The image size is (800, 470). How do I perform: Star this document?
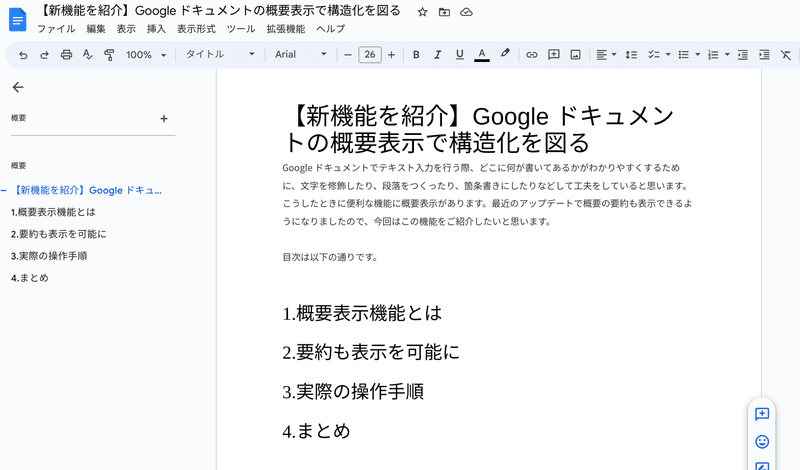422,12
